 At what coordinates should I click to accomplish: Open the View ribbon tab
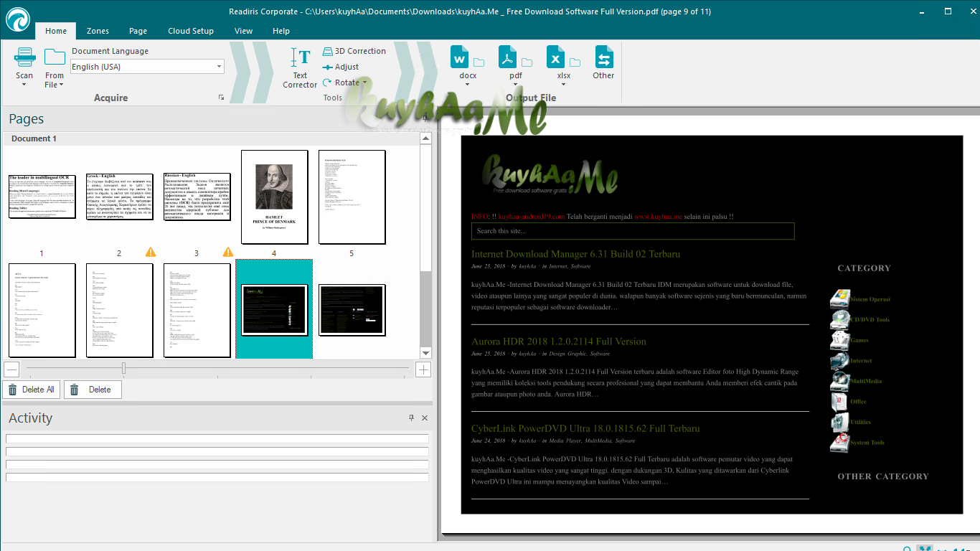click(243, 31)
